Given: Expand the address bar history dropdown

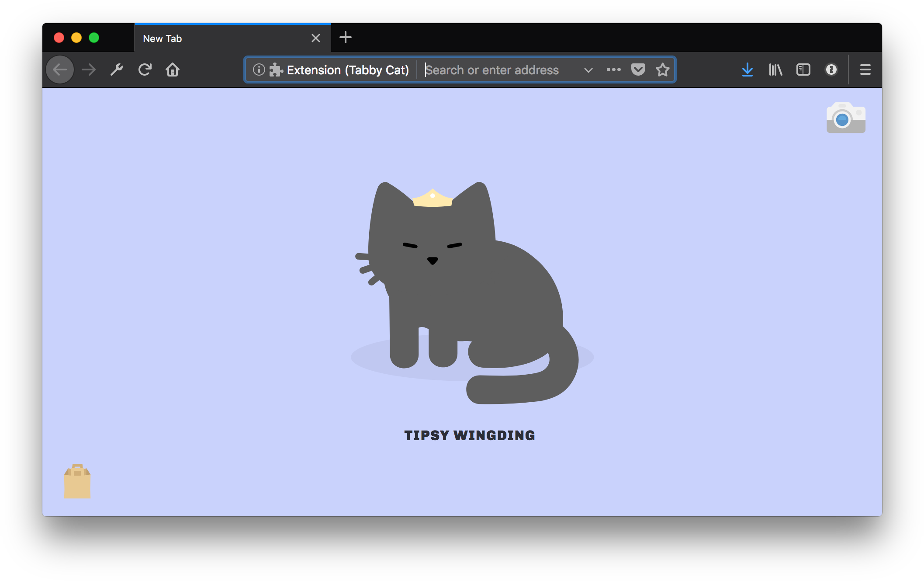Looking at the screenshot, I should (588, 70).
